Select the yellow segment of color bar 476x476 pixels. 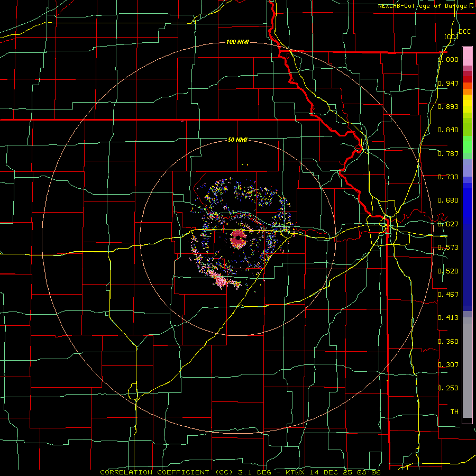pos(467,104)
